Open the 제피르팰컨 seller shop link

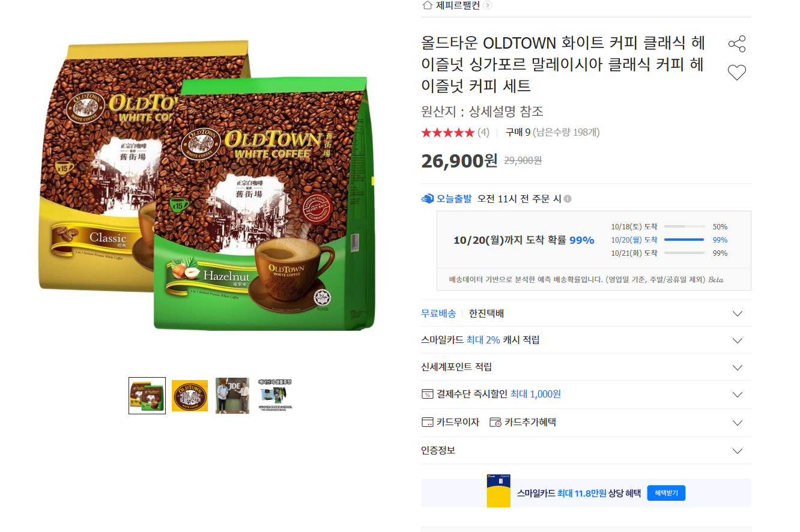(458, 5)
